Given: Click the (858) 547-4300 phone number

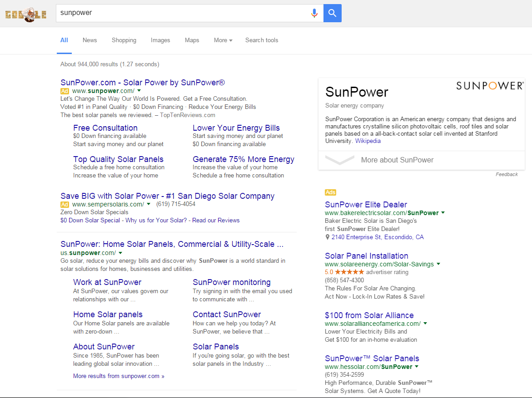Looking at the screenshot, I should coord(344,280).
